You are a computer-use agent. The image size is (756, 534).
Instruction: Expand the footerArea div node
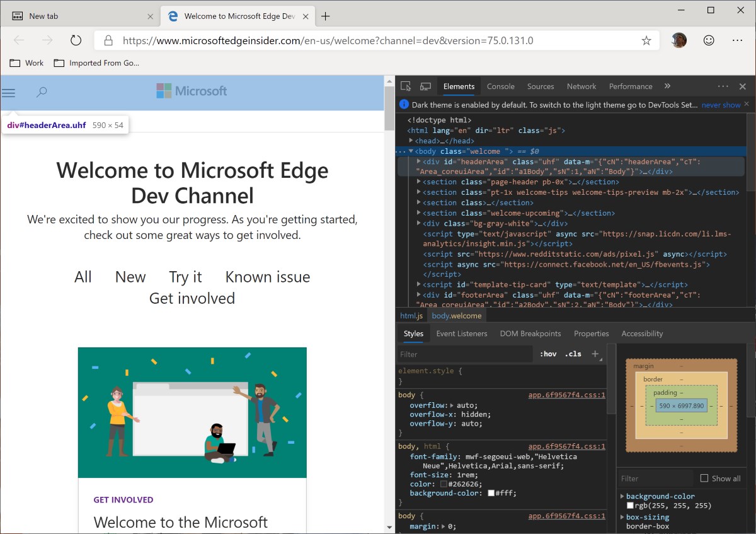(419, 295)
